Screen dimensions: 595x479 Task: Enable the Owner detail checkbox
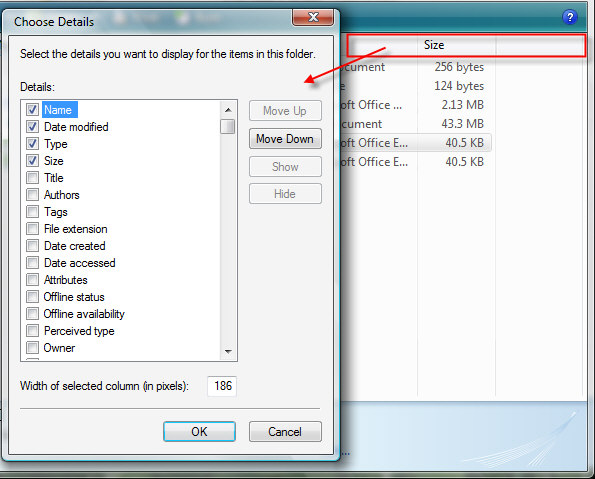(x=33, y=348)
